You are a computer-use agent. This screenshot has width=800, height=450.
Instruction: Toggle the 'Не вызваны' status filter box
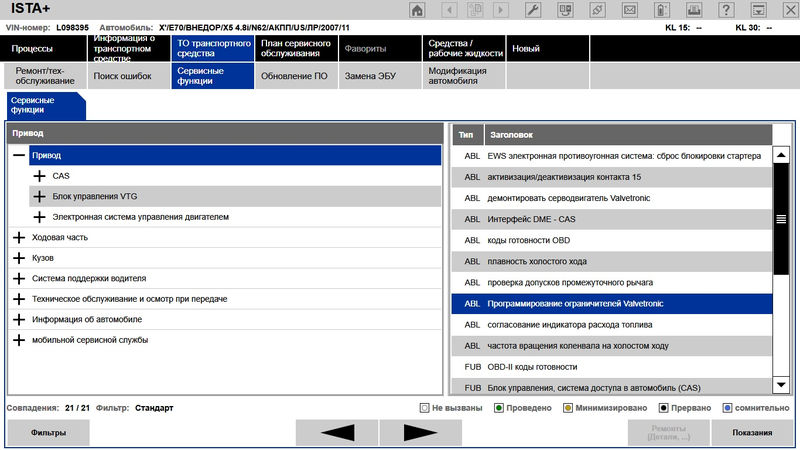(425, 408)
